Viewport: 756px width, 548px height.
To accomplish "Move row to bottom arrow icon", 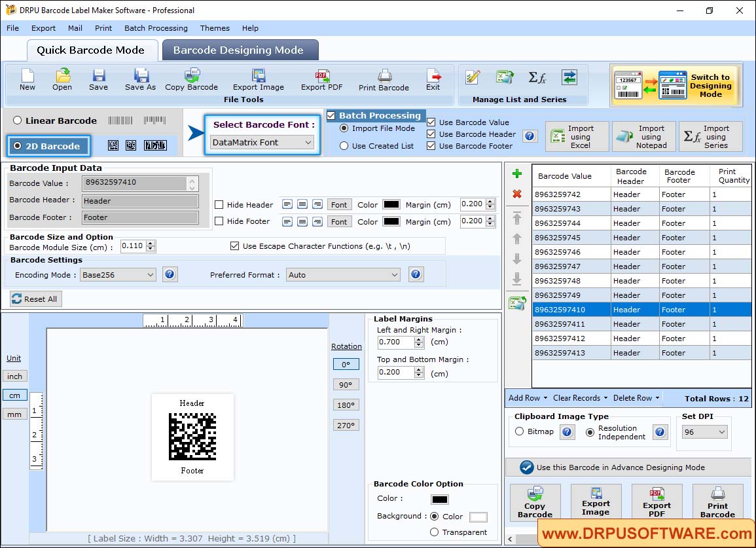I will (517, 279).
